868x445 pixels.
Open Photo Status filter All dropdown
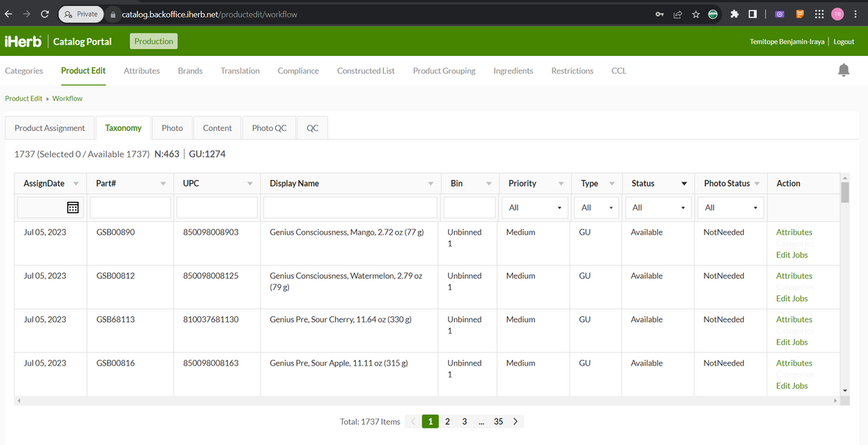coord(731,207)
